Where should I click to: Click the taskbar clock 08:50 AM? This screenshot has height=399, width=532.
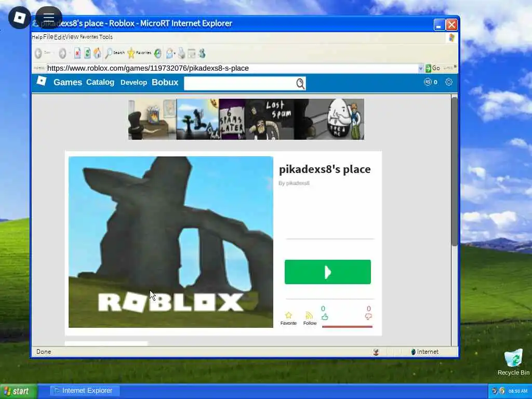pyautogui.click(x=518, y=391)
